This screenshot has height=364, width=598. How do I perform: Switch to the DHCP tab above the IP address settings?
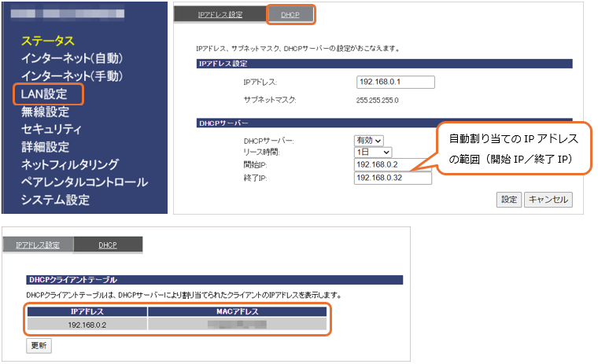coord(292,14)
